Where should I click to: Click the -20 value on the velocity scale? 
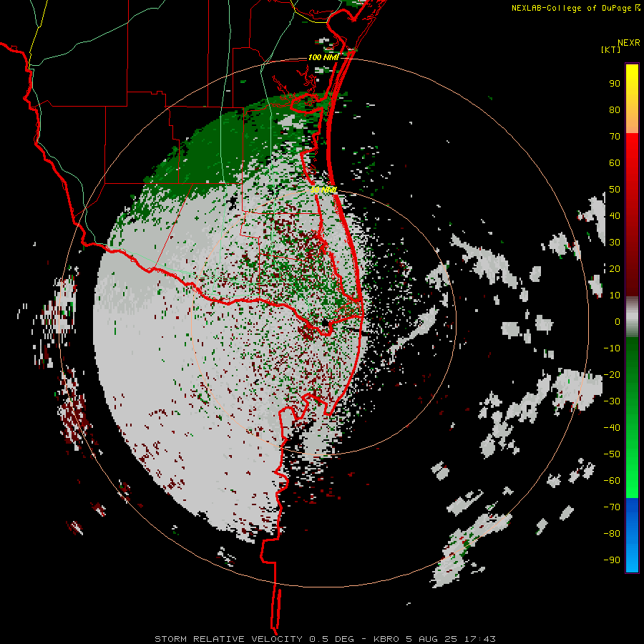[x=612, y=375]
